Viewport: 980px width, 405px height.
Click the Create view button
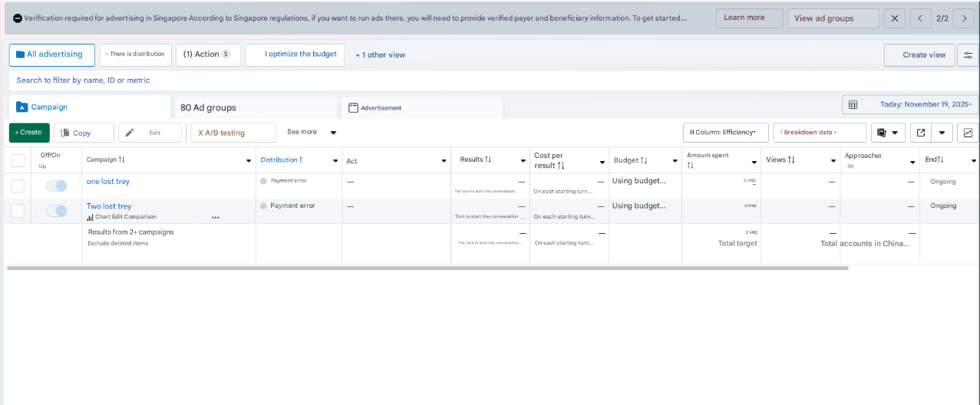coord(919,55)
